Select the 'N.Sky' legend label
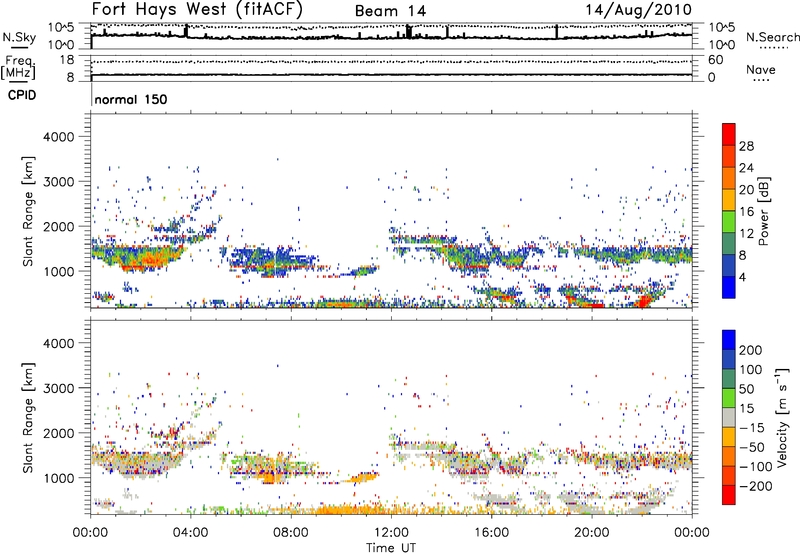The image size is (800, 554). [19, 37]
